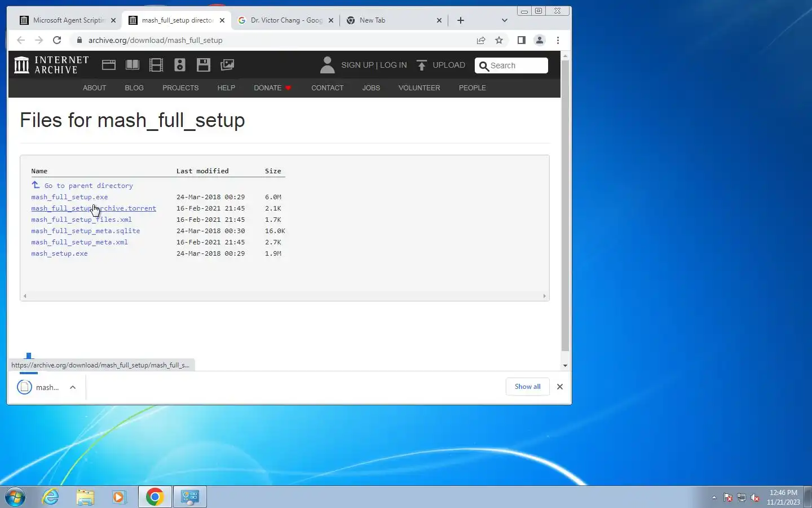Switch to the Microsoft Agent Scripting tab
This screenshot has width=812, height=508.
(x=68, y=20)
